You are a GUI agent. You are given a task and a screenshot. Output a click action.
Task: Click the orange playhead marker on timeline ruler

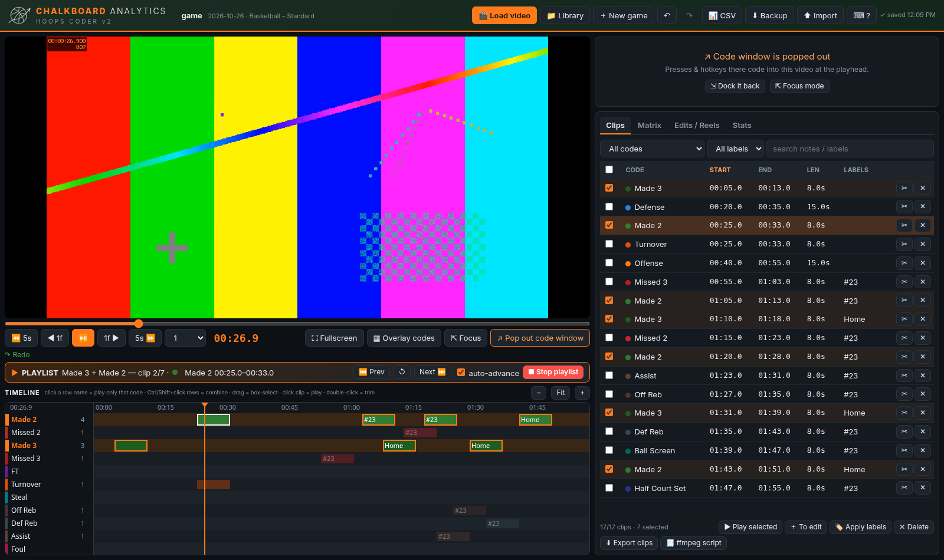pyautogui.click(x=205, y=406)
